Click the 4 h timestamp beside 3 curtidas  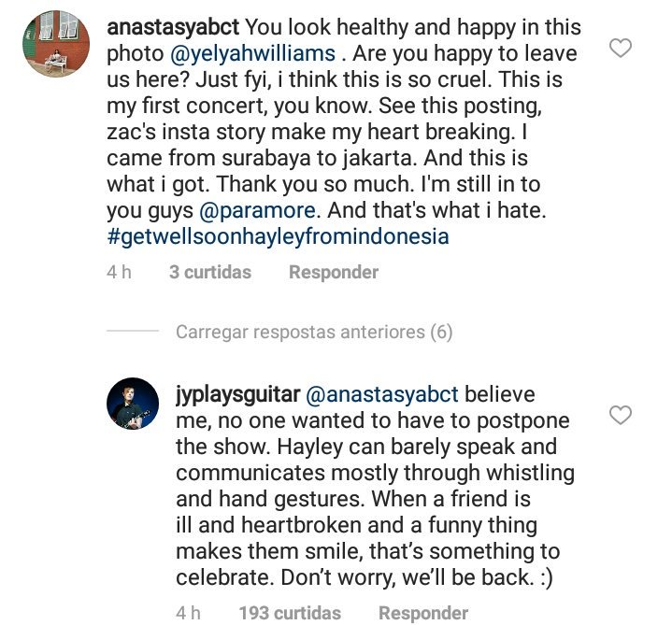click(x=120, y=273)
